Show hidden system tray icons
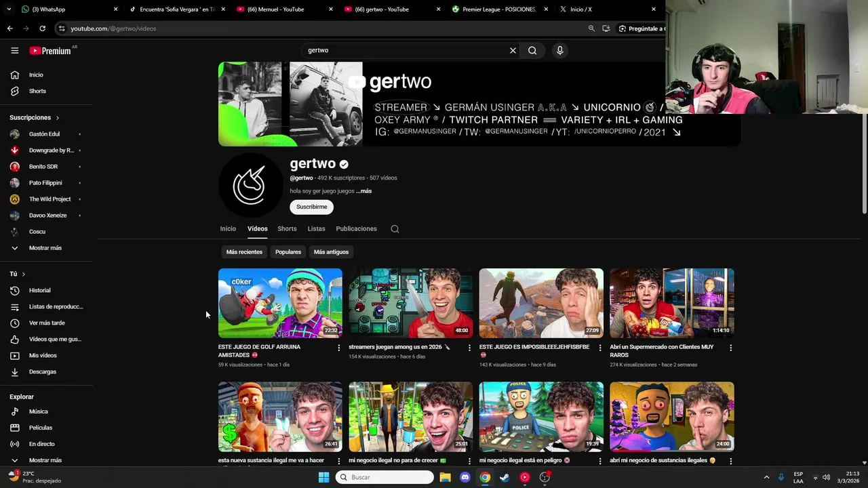Viewport: 868px width, 488px height. point(766,477)
